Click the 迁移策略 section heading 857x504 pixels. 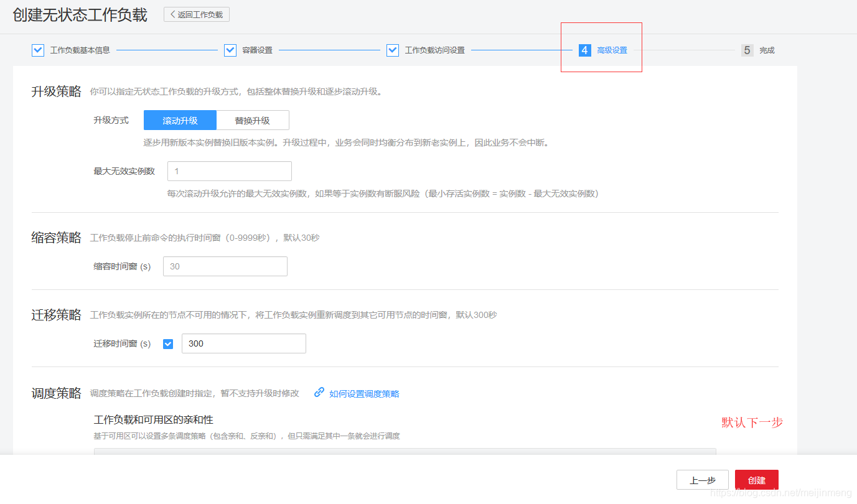pyautogui.click(x=57, y=315)
